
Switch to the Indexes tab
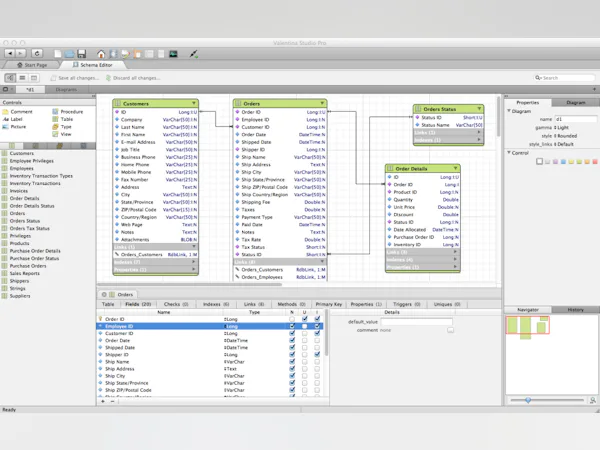point(217,304)
